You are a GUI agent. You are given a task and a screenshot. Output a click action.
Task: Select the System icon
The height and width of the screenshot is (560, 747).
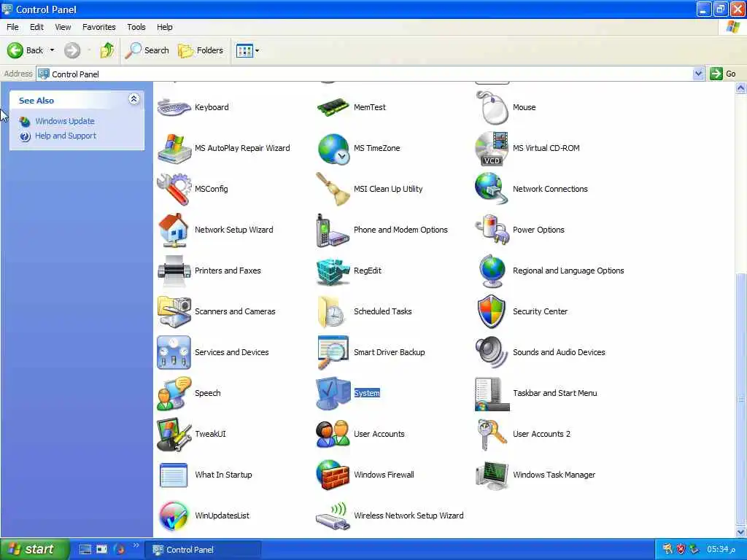333,393
